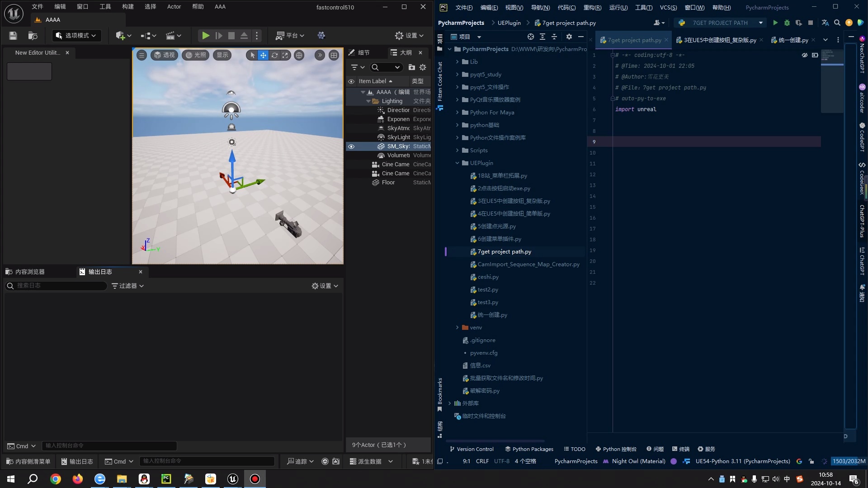The image size is (868, 488).
Task: Open the Actor menu in Unreal
Action: coord(174,7)
